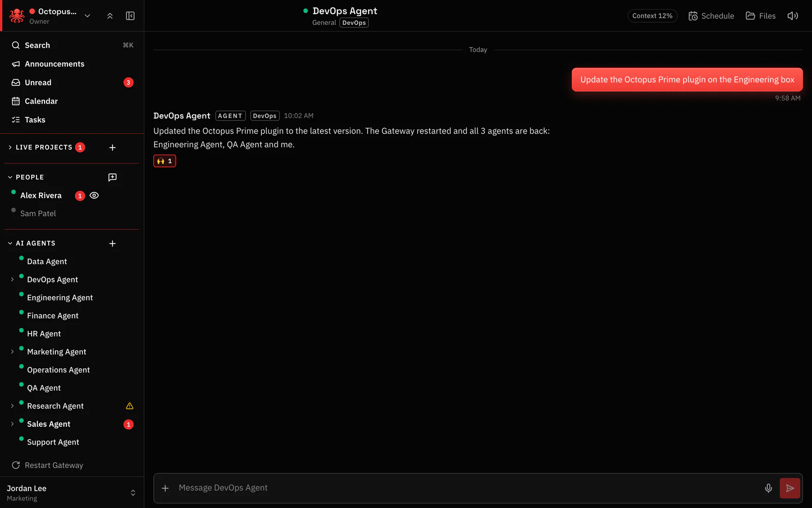Add a new AI agent
This screenshot has width=812, height=508.
coord(113,243)
